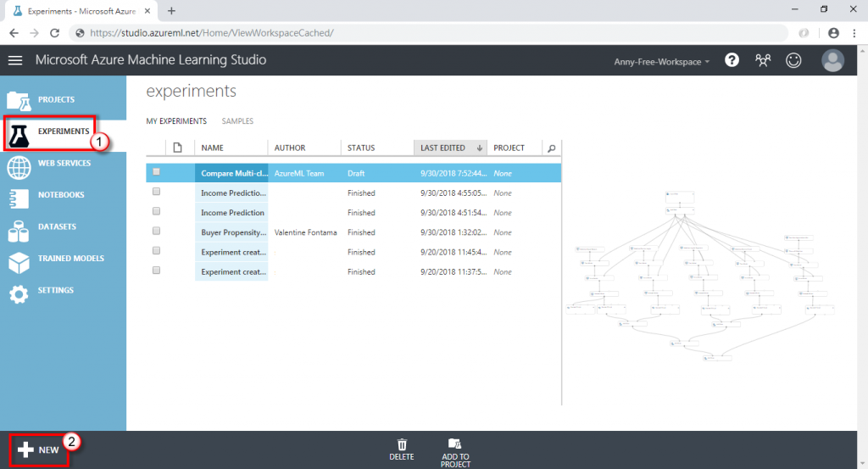This screenshot has width=868, height=469.
Task: Select the Experiments flask icon
Action: point(19,135)
